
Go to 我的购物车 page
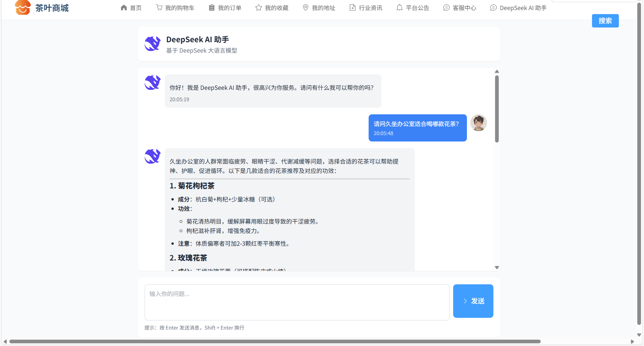click(179, 8)
